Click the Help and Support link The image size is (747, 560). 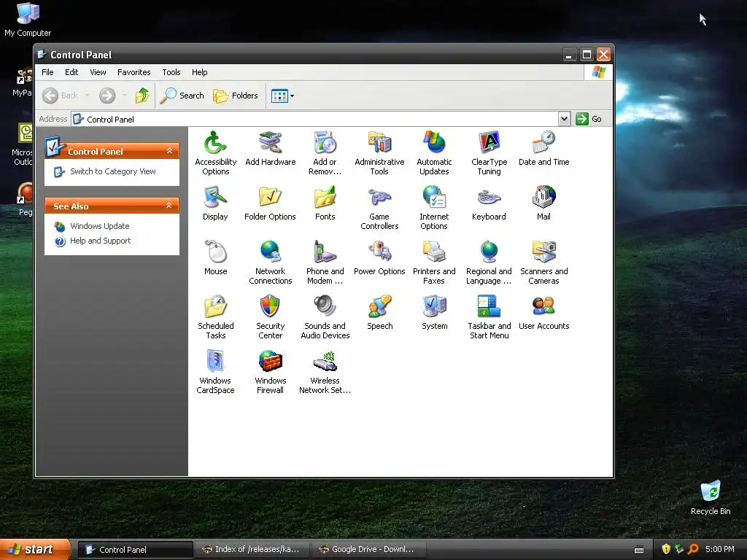click(x=100, y=241)
